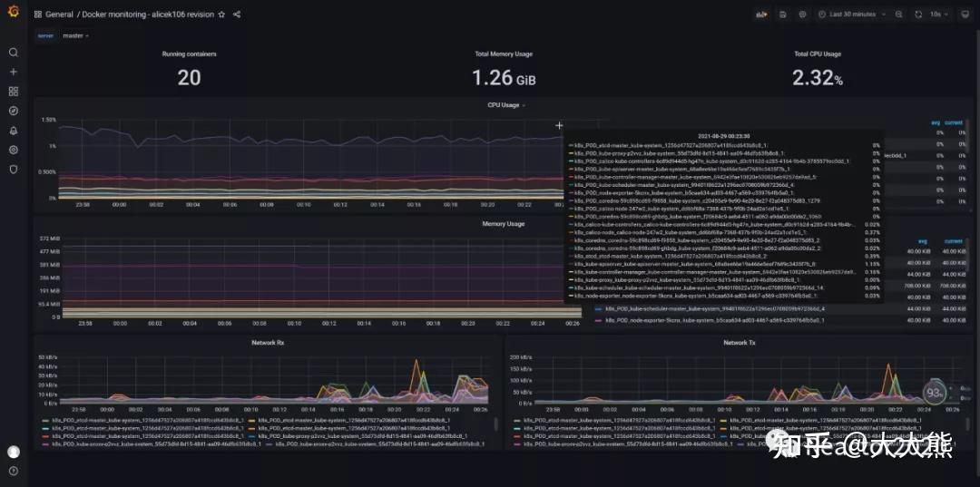980x487 pixels.
Task: Toggle the TV cycle view mode icon
Action: pyautogui.click(x=965, y=15)
